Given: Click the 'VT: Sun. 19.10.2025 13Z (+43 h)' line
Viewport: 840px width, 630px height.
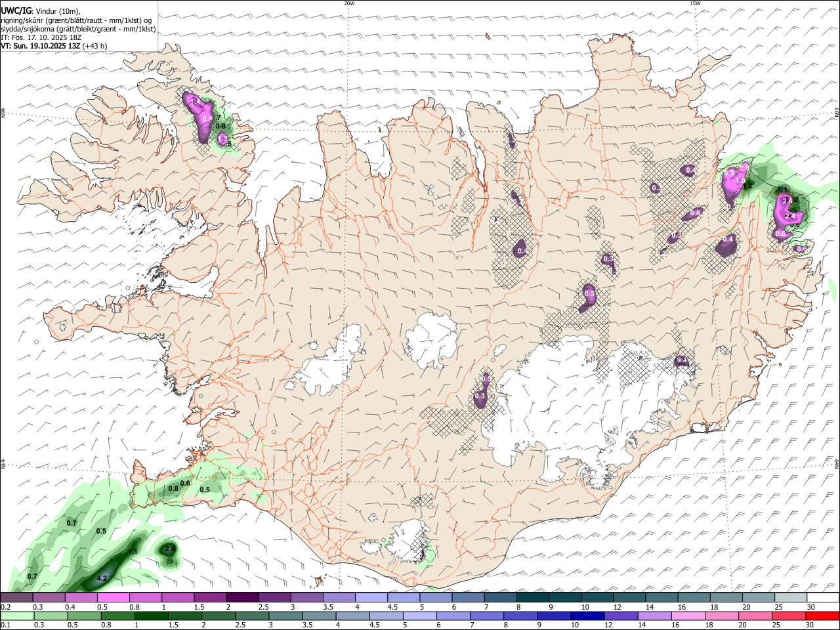Looking at the screenshot, I should pyautogui.click(x=54, y=46).
